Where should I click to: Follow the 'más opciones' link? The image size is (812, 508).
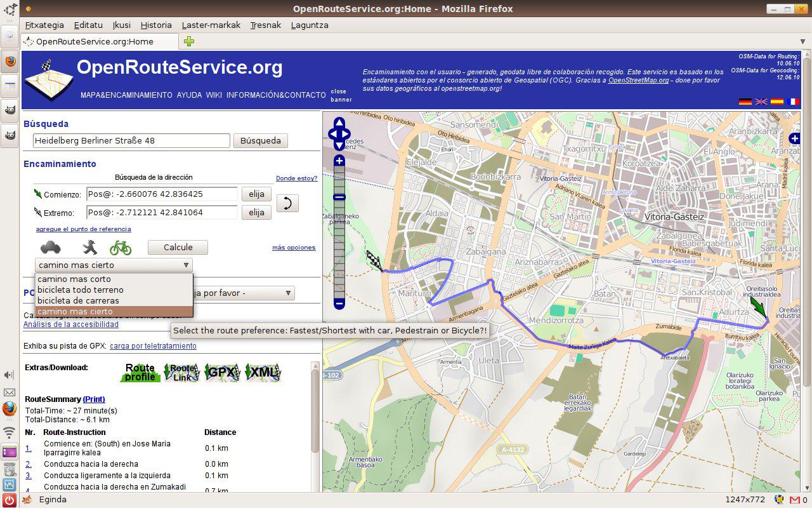(294, 248)
